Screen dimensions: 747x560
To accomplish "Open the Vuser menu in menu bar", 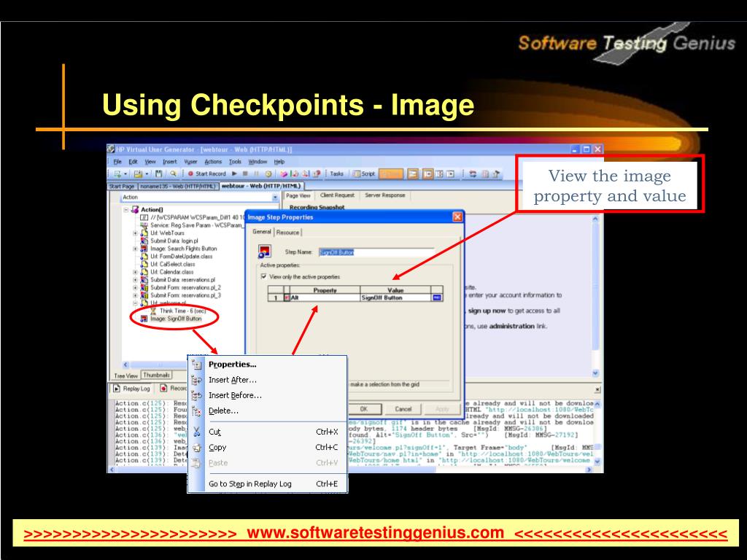I will [190, 162].
